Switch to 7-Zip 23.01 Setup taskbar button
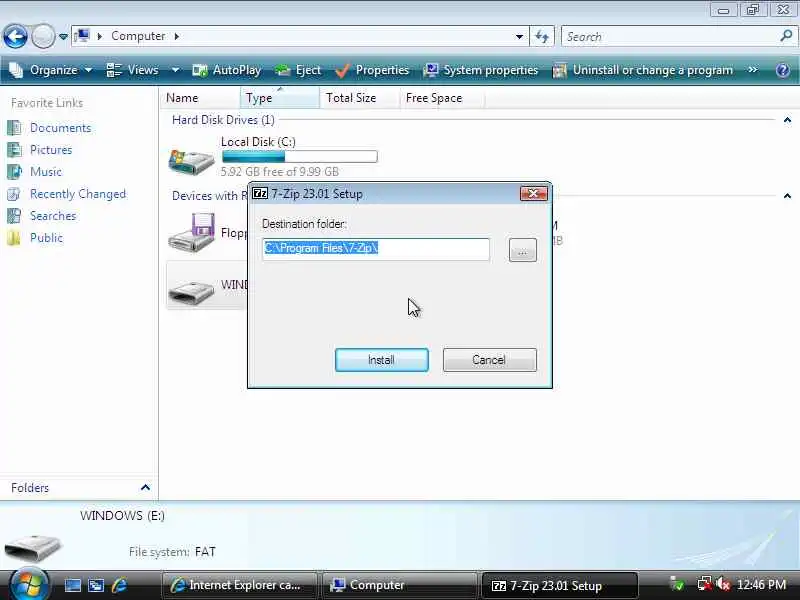800x600 pixels. tap(559, 585)
